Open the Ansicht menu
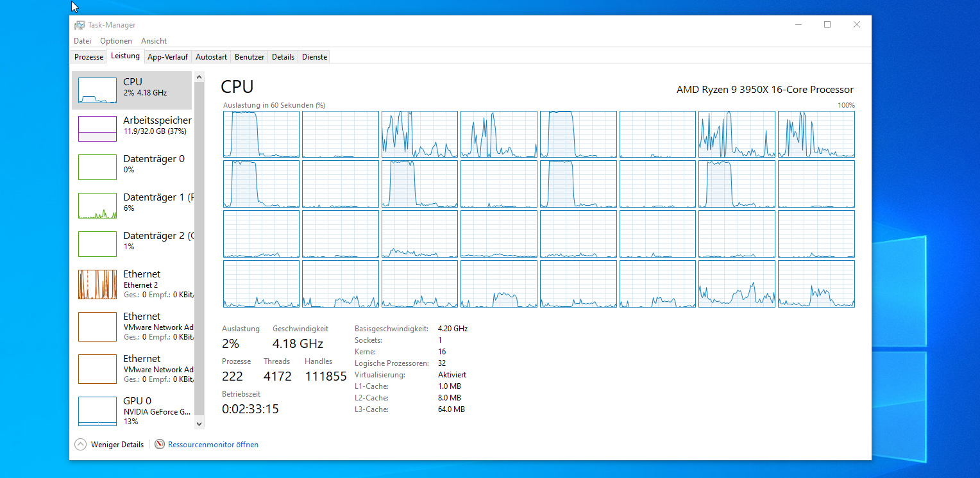Image resolution: width=980 pixels, height=478 pixels. click(154, 40)
